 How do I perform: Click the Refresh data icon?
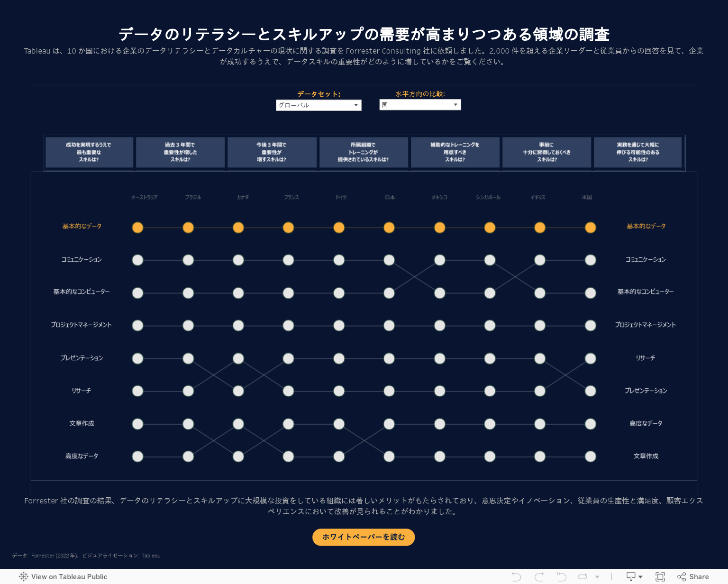582,577
